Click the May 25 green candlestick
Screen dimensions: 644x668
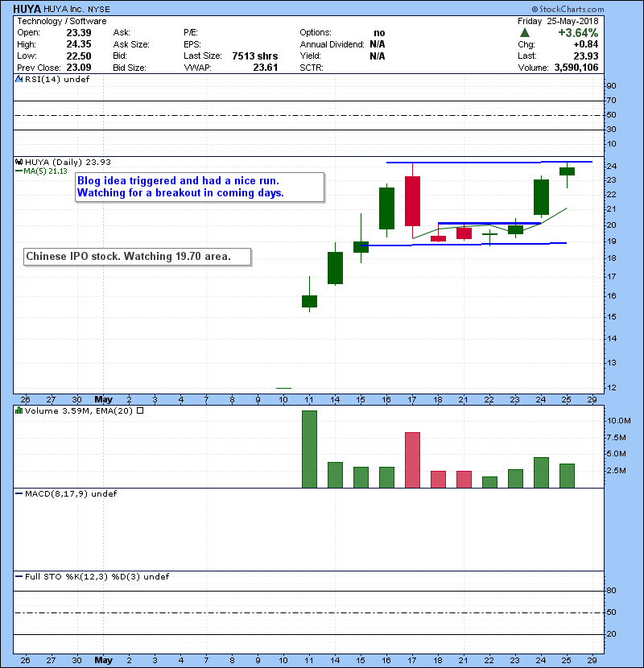(567, 171)
